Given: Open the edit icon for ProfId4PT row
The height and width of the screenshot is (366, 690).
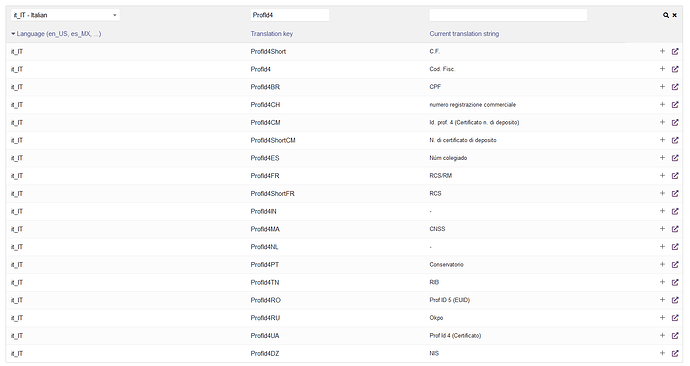Looking at the screenshot, I should 675,264.
